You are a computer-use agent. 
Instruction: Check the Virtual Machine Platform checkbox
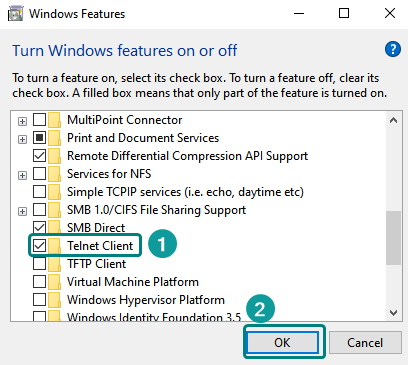[39, 282]
